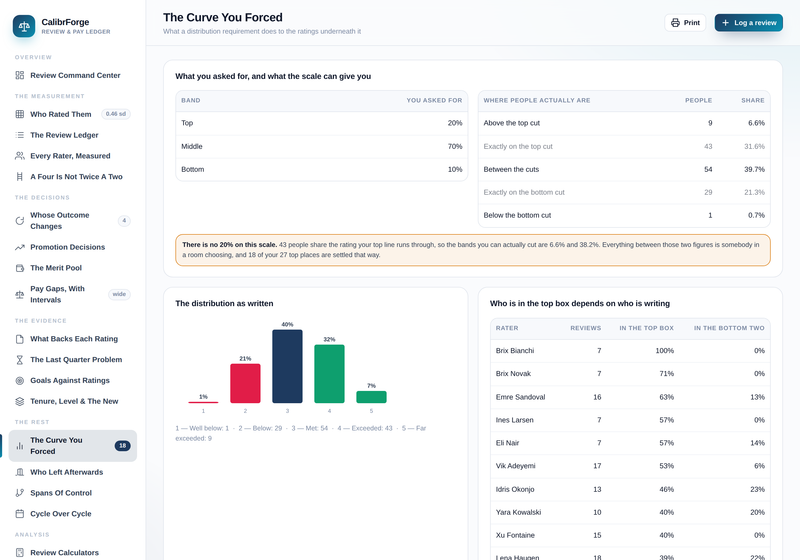Click the Every Rater, Measured people icon
800x560 pixels.
click(x=19, y=156)
